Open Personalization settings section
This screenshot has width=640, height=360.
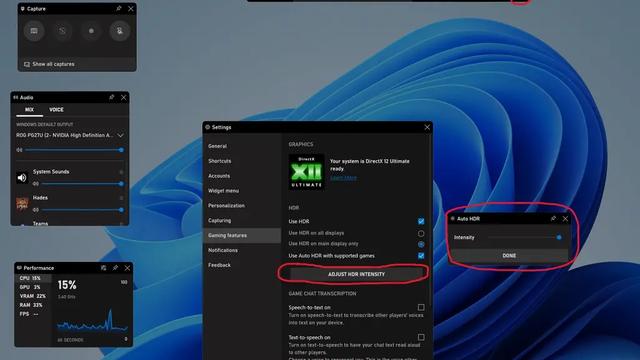[x=242, y=206]
